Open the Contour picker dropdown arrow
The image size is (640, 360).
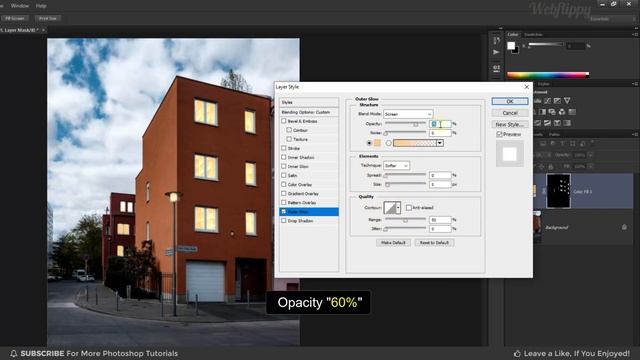(398, 207)
